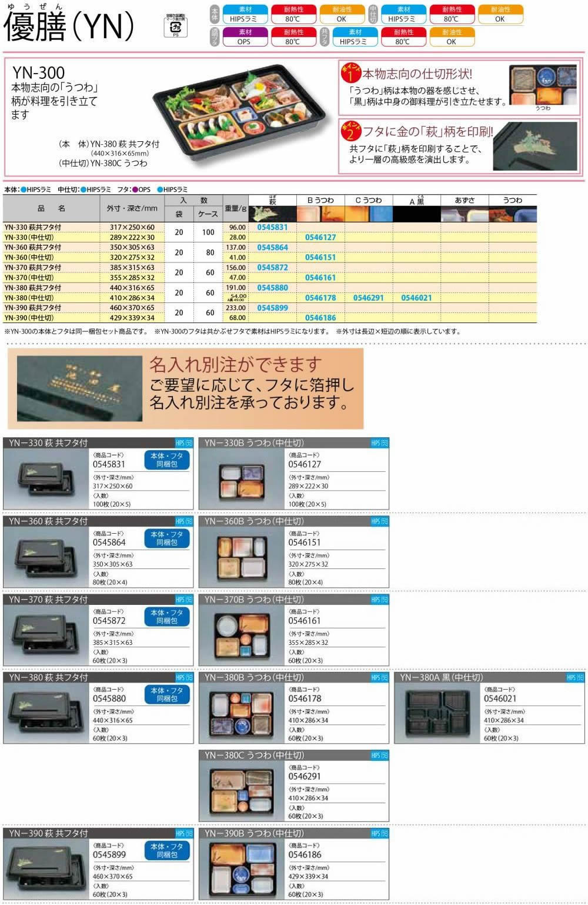The image size is (588, 905).
Task: Open product code 0545831 in the table
Action: coord(272,227)
